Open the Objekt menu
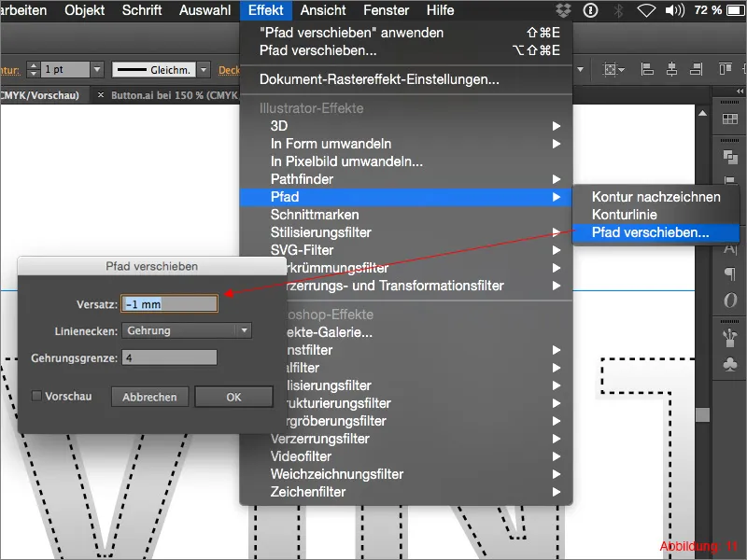The height and width of the screenshot is (560, 747). click(x=84, y=10)
